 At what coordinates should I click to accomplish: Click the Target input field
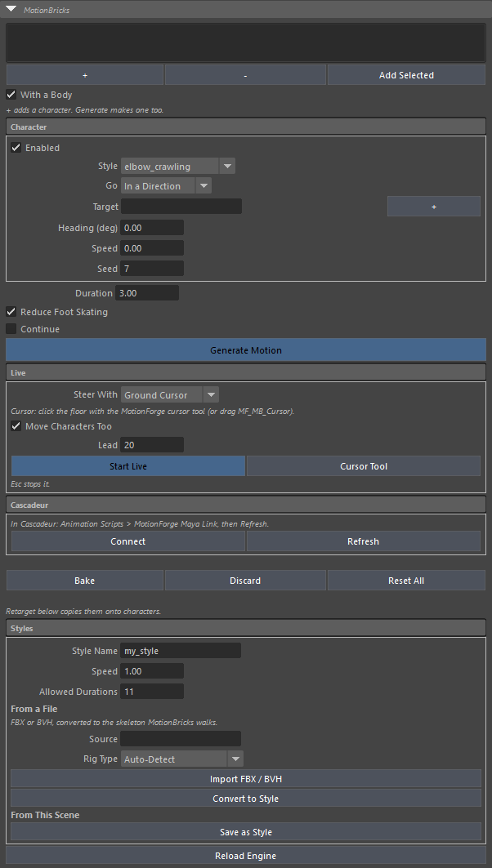(x=181, y=207)
